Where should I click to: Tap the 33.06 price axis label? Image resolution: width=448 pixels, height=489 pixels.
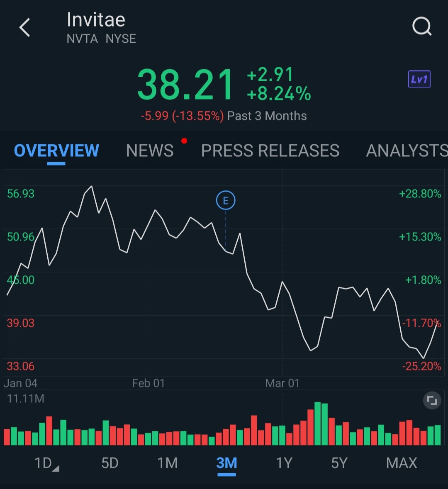pyautogui.click(x=21, y=366)
